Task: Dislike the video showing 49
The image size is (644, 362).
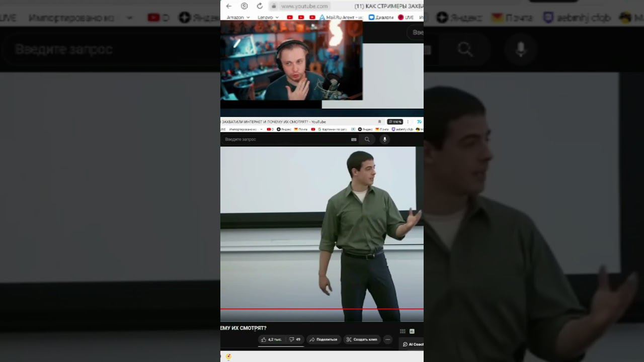Action: (295, 339)
